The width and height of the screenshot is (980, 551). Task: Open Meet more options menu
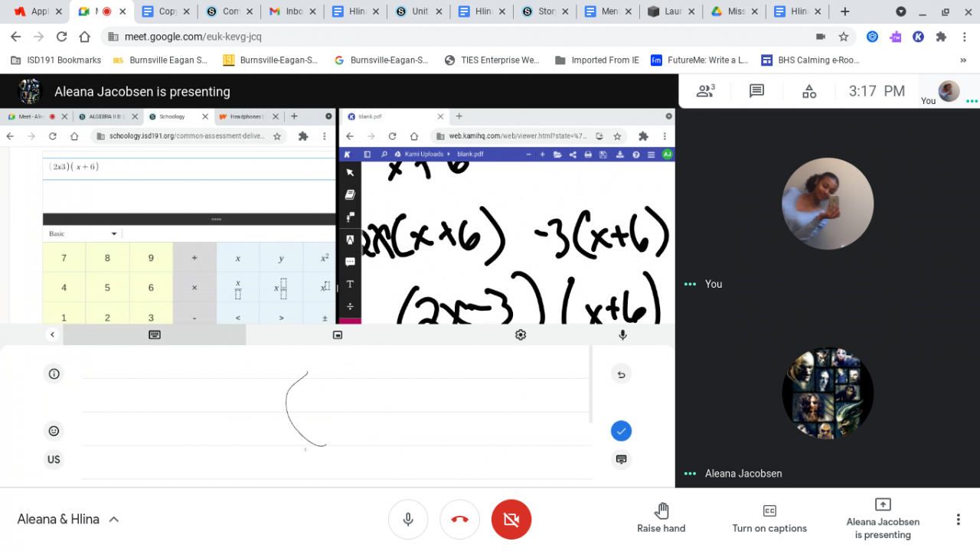tap(958, 520)
